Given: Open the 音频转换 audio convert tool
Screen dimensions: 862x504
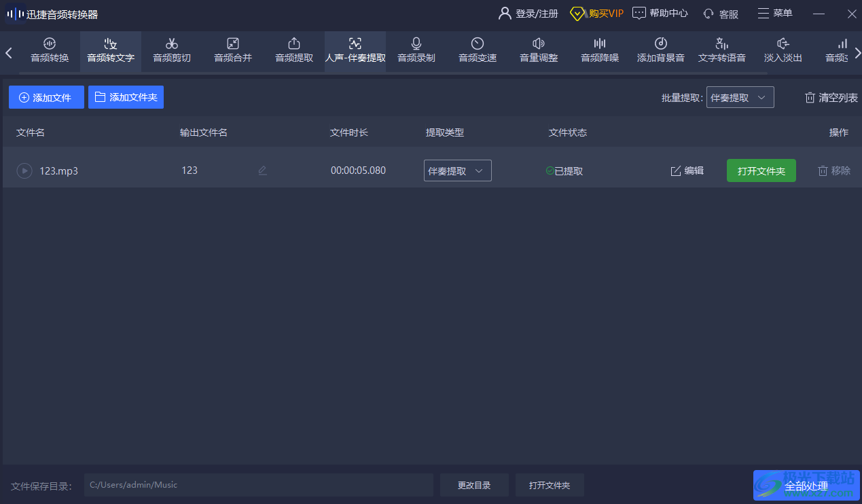Looking at the screenshot, I should (x=50, y=51).
